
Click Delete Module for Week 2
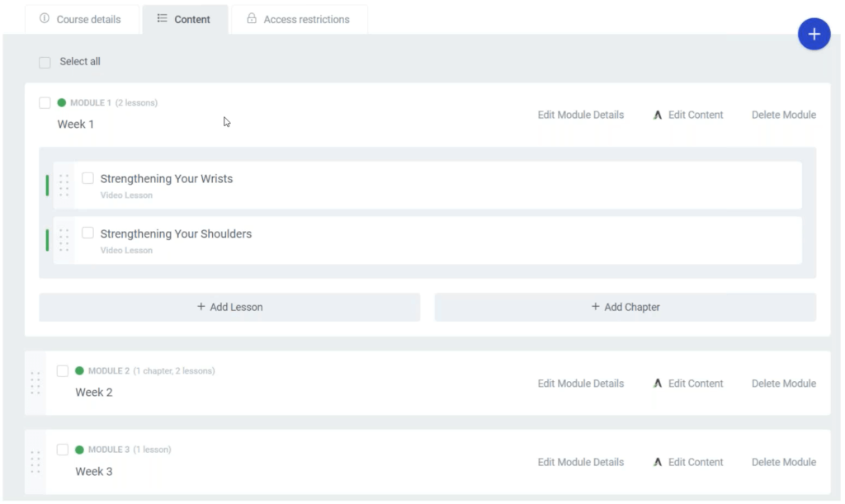point(784,384)
